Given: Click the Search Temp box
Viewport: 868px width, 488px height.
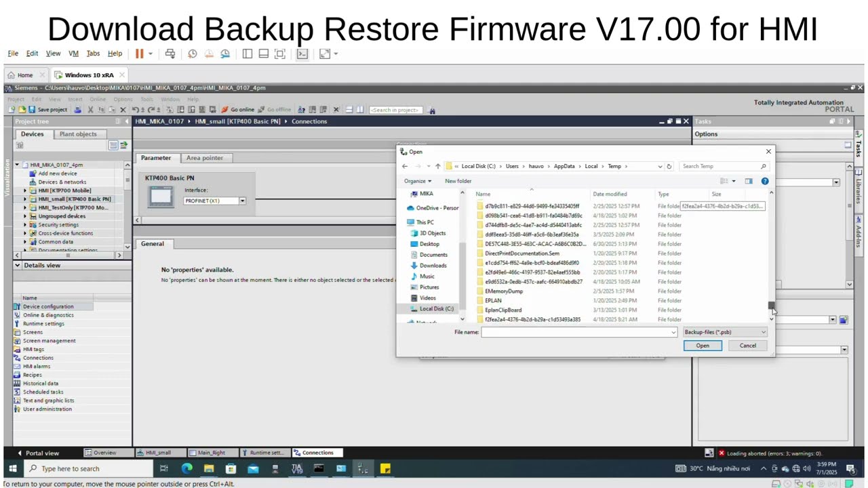Looking at the screenshot, I should tap(724, 166).
